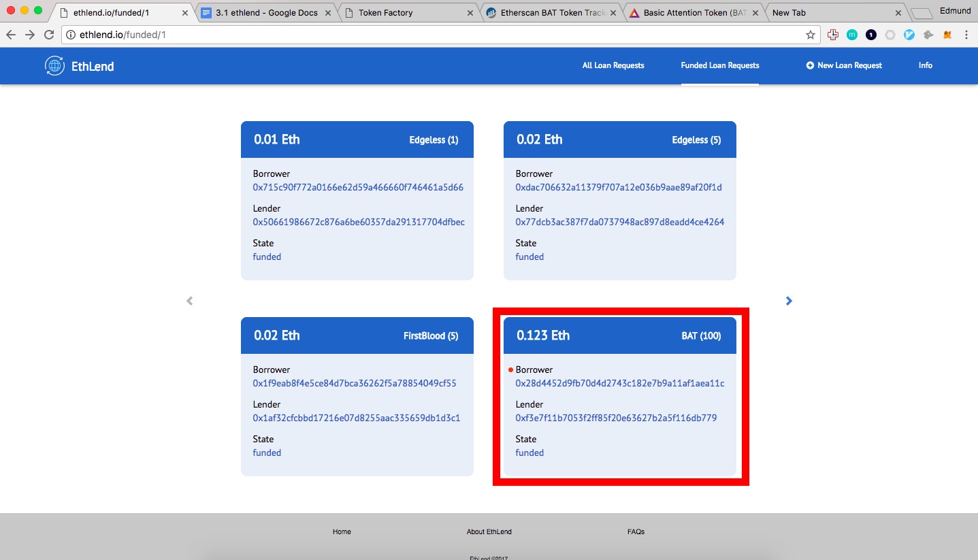978x560 pixels.
Task: Reload the ethlend.io page
Action: (x=49, y=35)
